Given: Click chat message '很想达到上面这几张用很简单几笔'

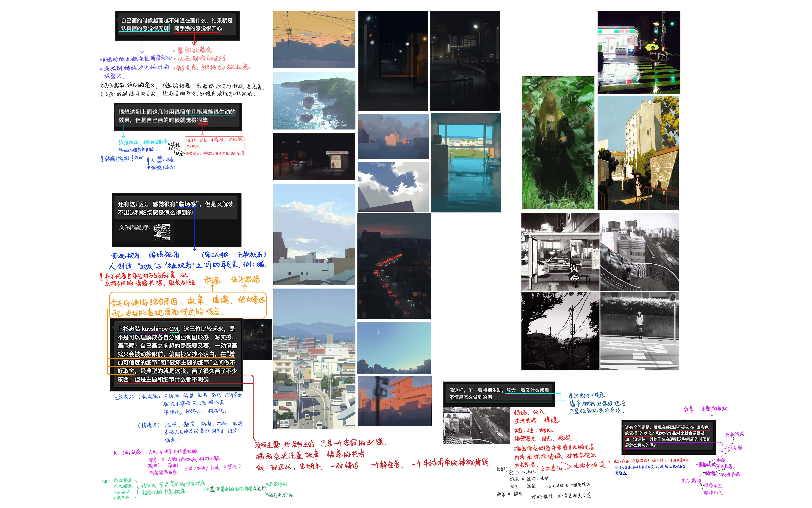Looking at the screenshot, I should (177, 116).
